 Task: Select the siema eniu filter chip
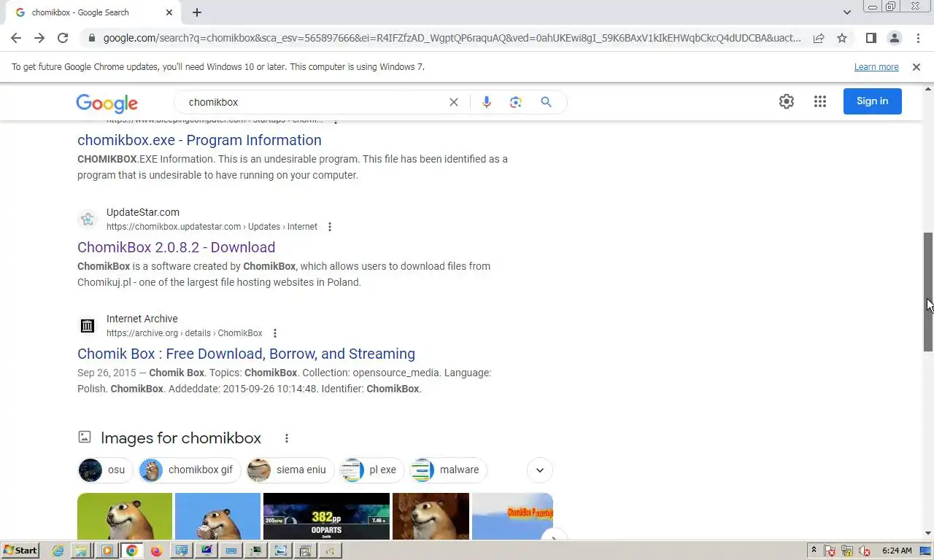tap(290, 470)
